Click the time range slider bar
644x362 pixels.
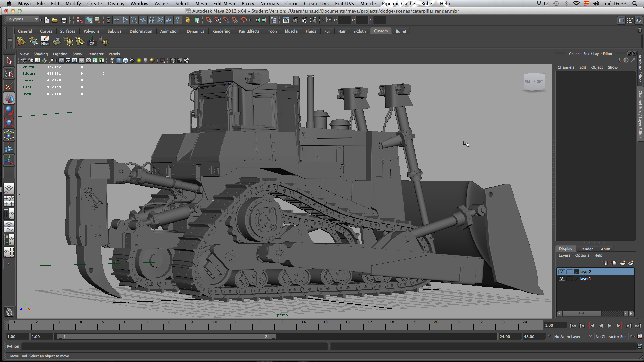(167, 337)
